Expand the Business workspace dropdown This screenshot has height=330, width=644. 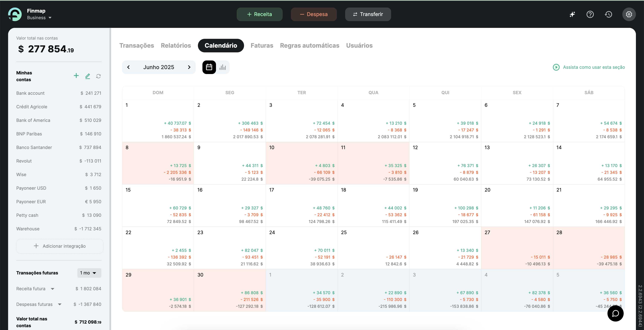pyautogui.click(x=39, y=18)
